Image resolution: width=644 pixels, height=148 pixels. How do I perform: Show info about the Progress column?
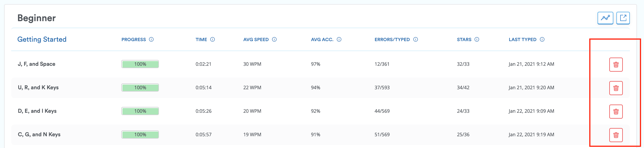(x=151, y=39)
